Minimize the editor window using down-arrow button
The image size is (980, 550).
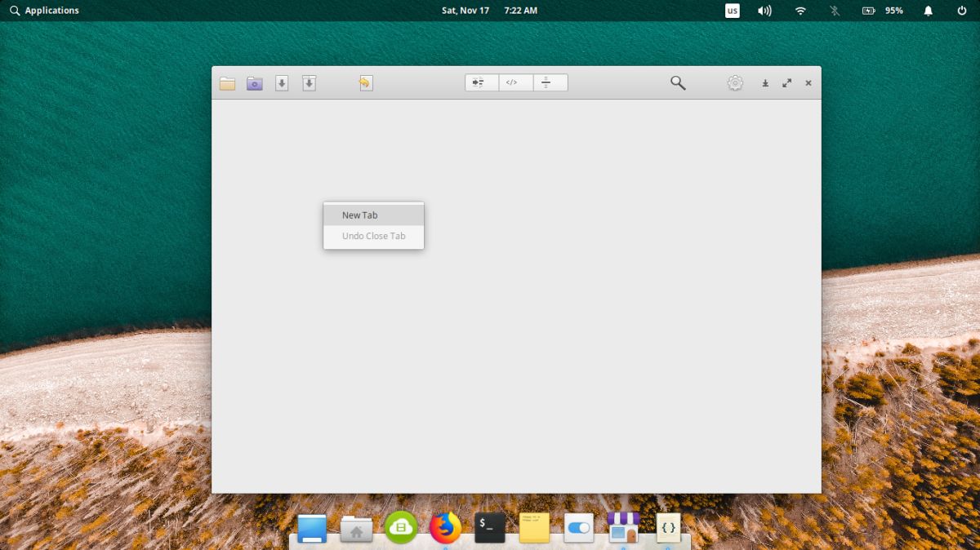tap(765, 83)
